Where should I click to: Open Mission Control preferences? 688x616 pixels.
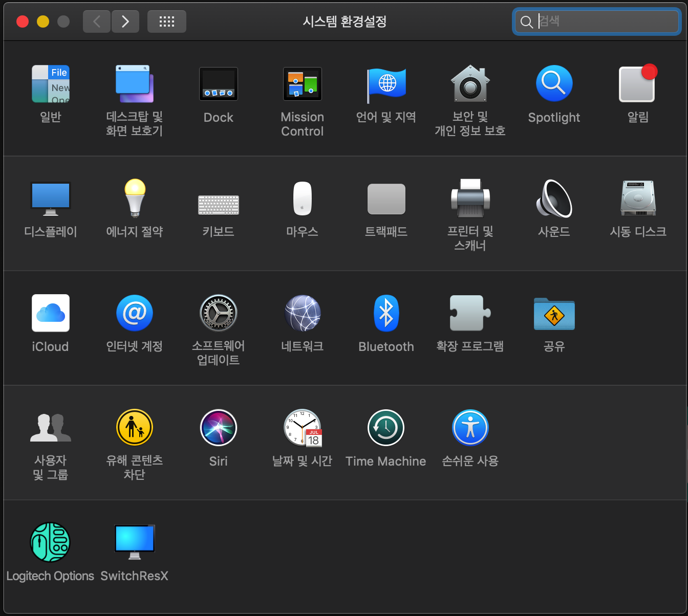point(303,84)
